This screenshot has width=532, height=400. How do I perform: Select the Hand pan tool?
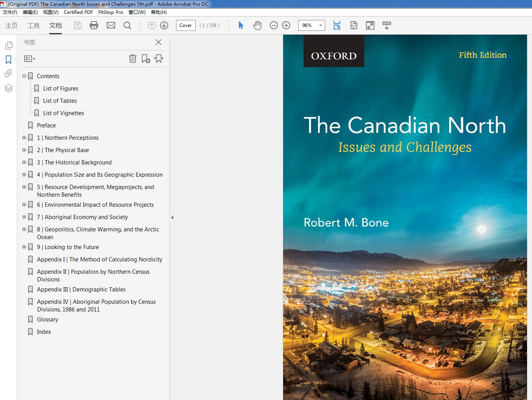tap(257, 25)
